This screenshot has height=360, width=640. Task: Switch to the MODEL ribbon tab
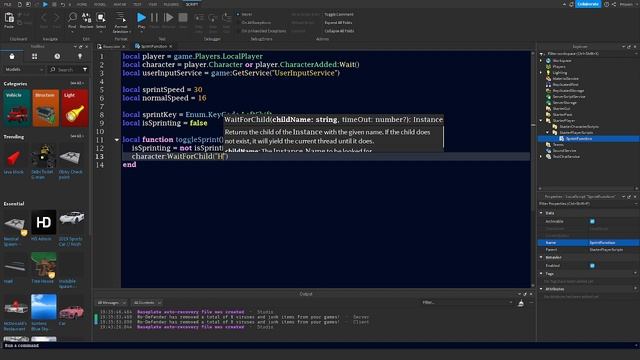click(x=100, y=4)
